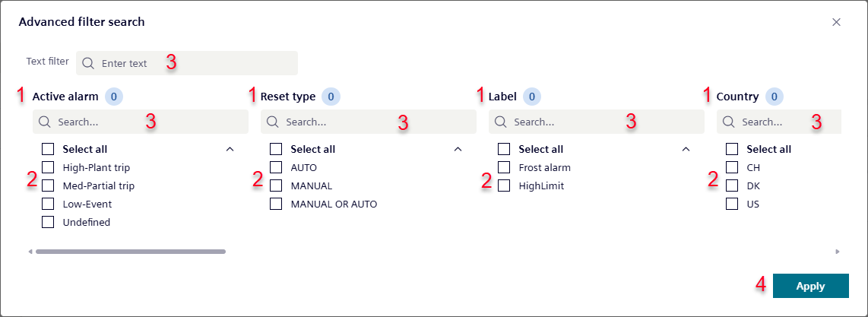The image size is (868, 317).
Task: Close the Advanced filter search dialog
Action: tap(836, 22)
